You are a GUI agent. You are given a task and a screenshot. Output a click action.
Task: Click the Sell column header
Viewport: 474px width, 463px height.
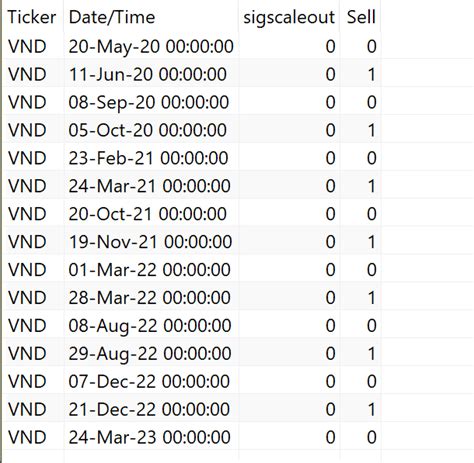361,17
